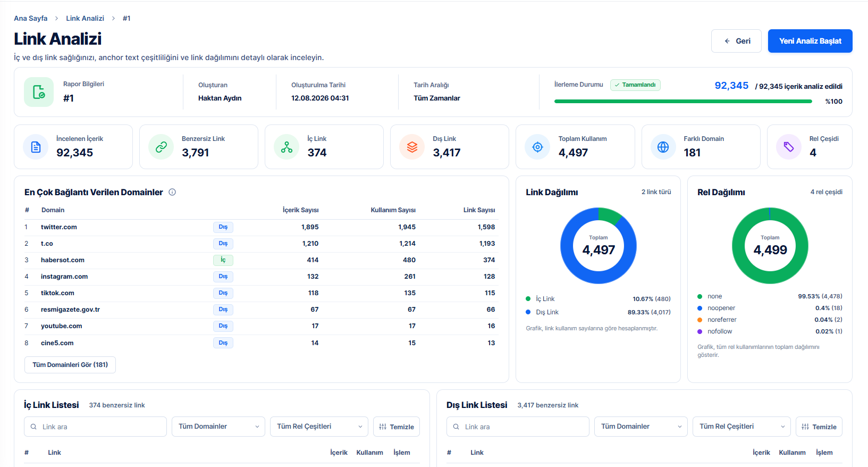Screen dimensions: 868x467
Task: Click info icon next to En Çok Bağlantı Verilen Domainler
Action: pos(172,193)
